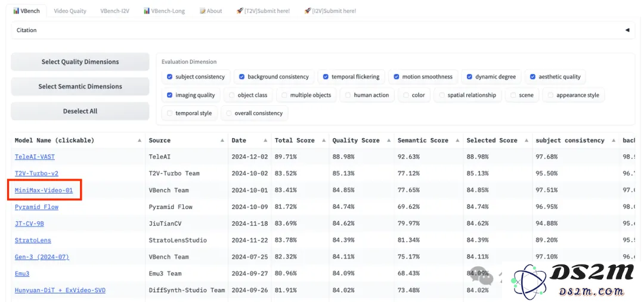Switch to the Video Quality tab
This screenshot has height=302, width=644.
[70, 11]
